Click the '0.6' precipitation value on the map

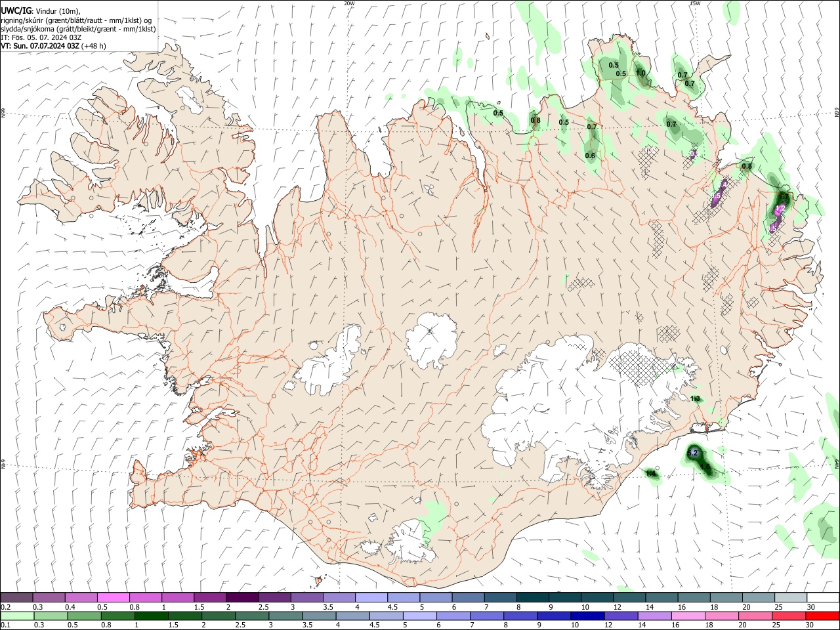[590, 156]
